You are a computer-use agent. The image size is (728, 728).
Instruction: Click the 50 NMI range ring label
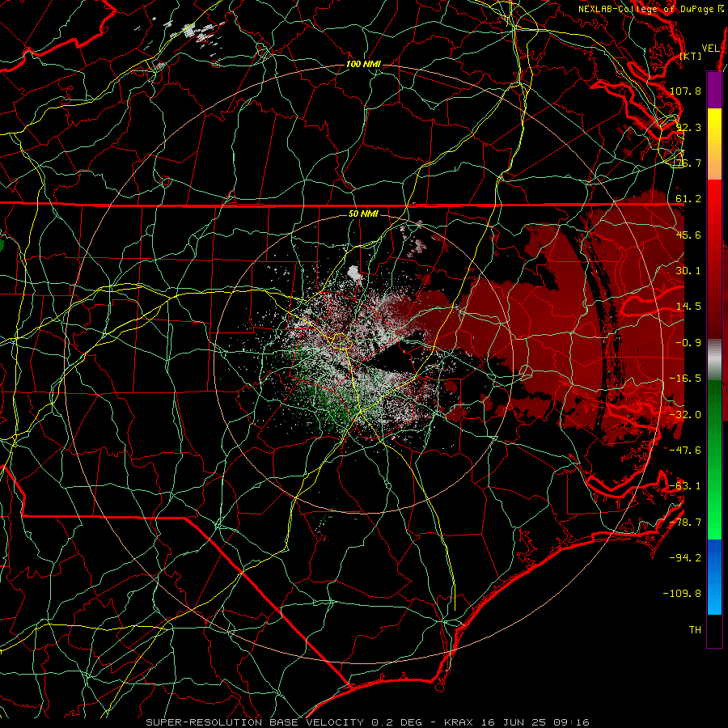tap(363, 214)
